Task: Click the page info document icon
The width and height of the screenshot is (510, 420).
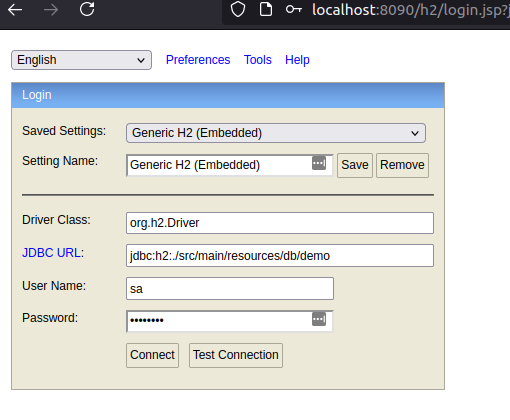Action: point(266,9)
